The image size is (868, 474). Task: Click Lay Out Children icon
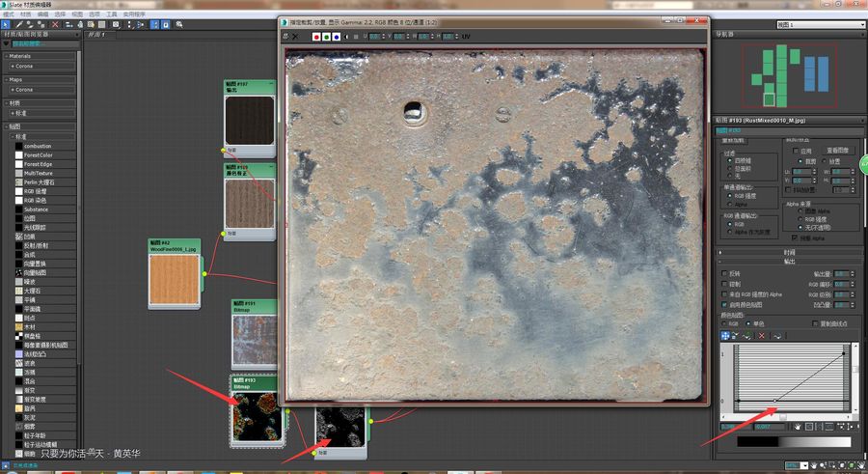coord(140,24)
